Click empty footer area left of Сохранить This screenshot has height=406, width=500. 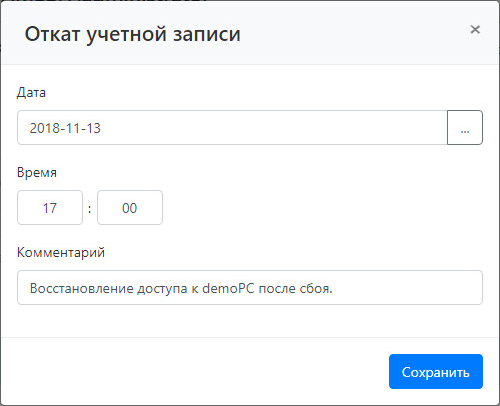[x=193, y=372]
